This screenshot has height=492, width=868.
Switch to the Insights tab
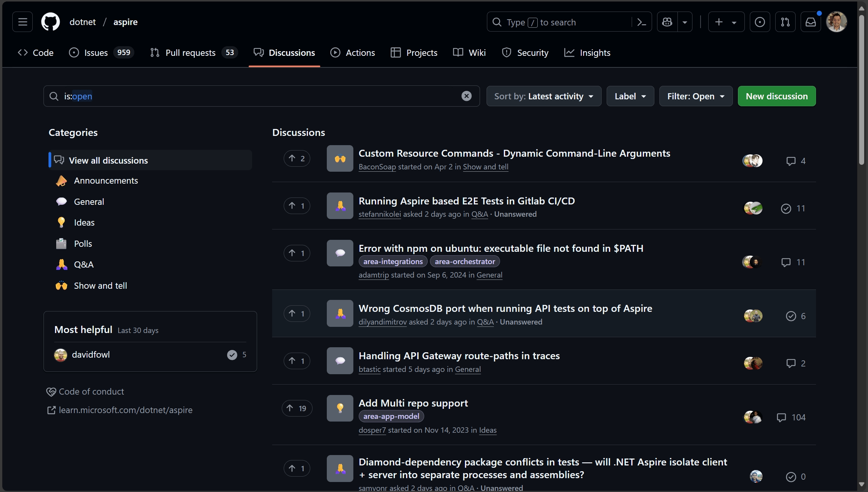click(587, 53)
